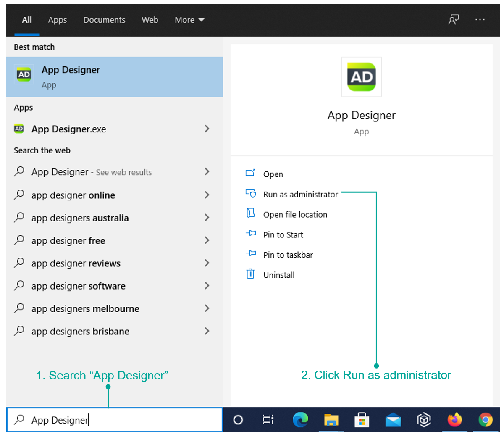Choose Uninstall for App Designer
The image size is (504, 437).
[x=279, y=275]
